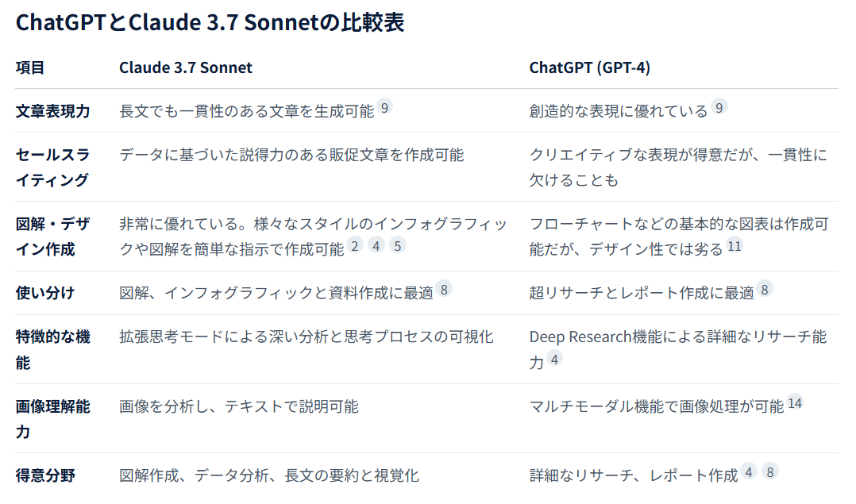Click the 使い分け row label
856x504 pixels.
tap(44, 293)
